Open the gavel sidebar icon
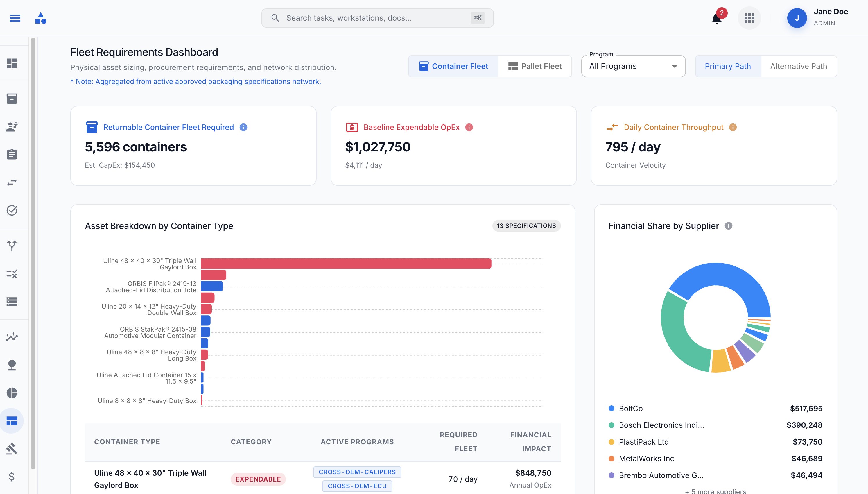Viewport: 868px width, 494px height. (x=12, y=449)
